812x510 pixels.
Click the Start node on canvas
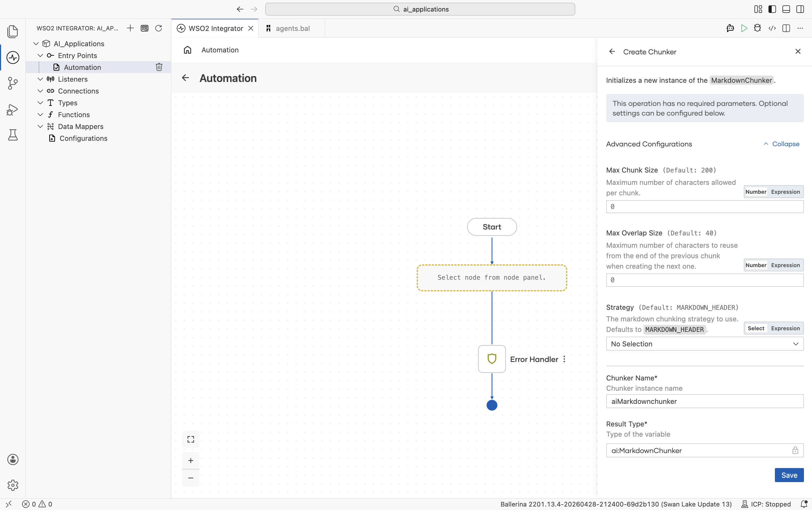coord(492,227)
